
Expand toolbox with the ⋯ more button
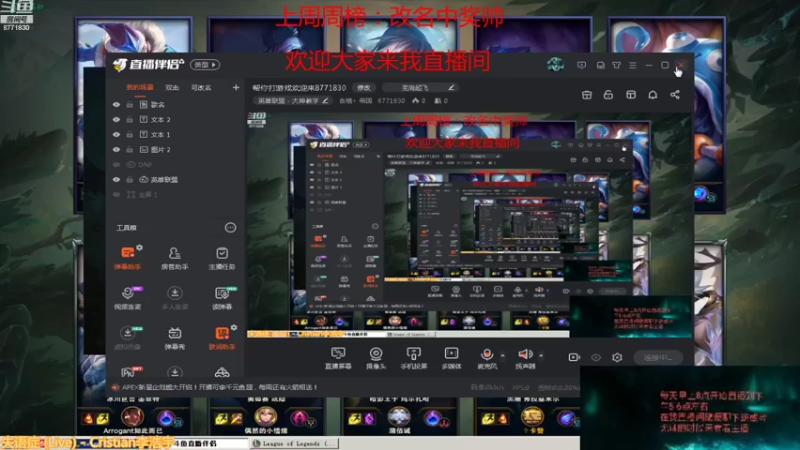click(231, 228)
